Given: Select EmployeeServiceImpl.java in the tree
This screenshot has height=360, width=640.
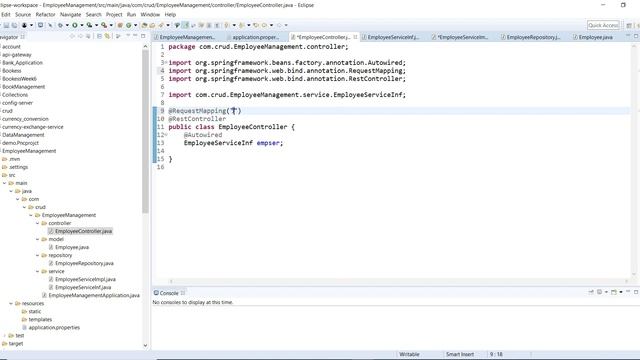Looking at the screenshot, I should (85, 280).
